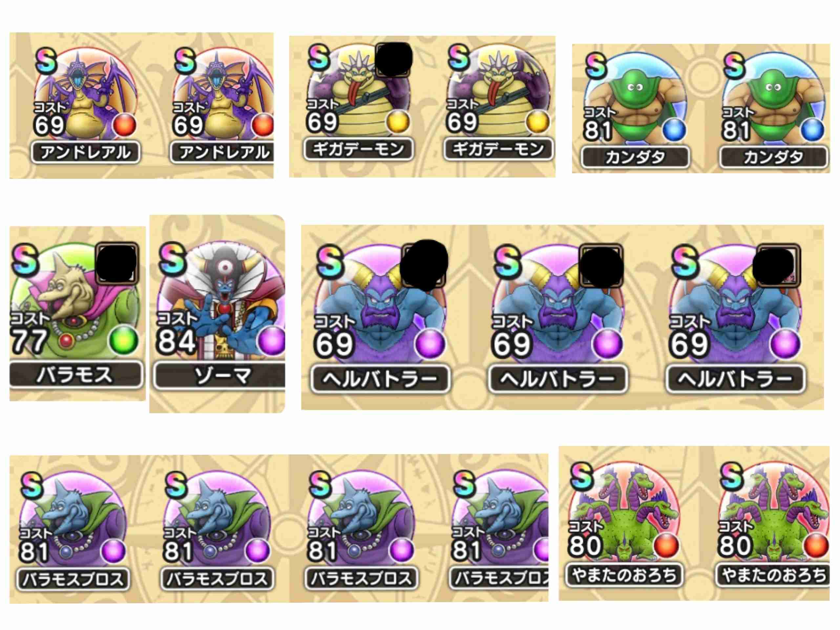The height and width of the screenshot is (630, 840).
Task: Click the purple orb on the ゾーマ card
Action: tap(271, 341)
